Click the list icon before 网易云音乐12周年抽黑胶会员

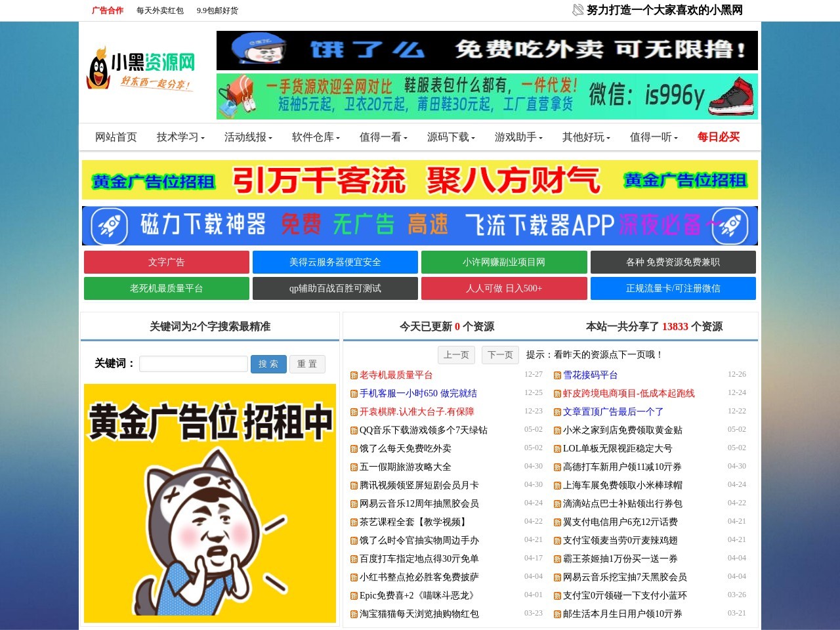(x=354, y=504)
